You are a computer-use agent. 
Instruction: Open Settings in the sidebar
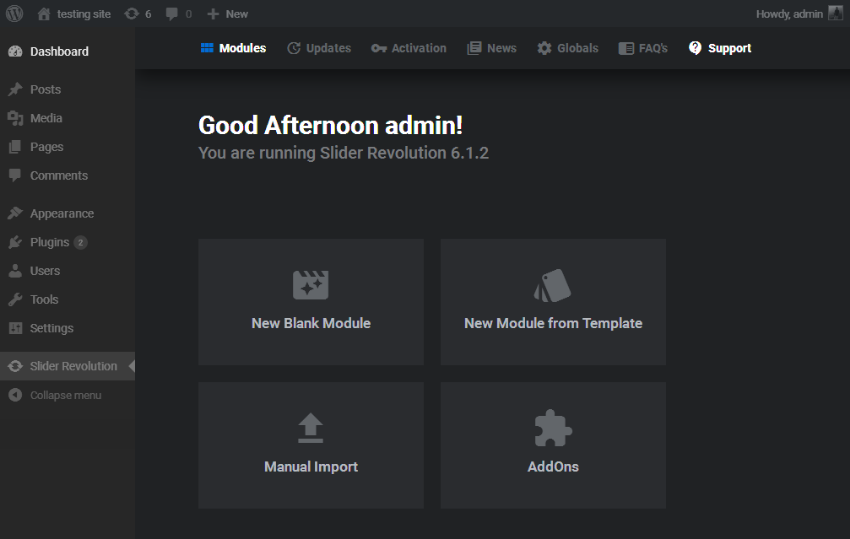[51, 329]
